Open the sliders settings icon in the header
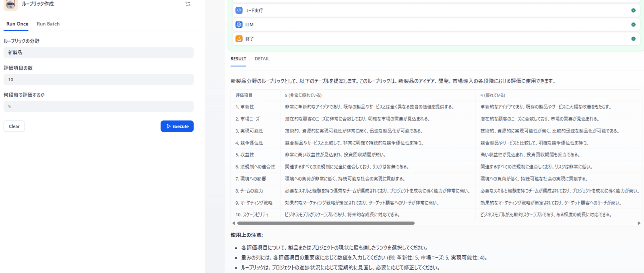 point(188,4)
